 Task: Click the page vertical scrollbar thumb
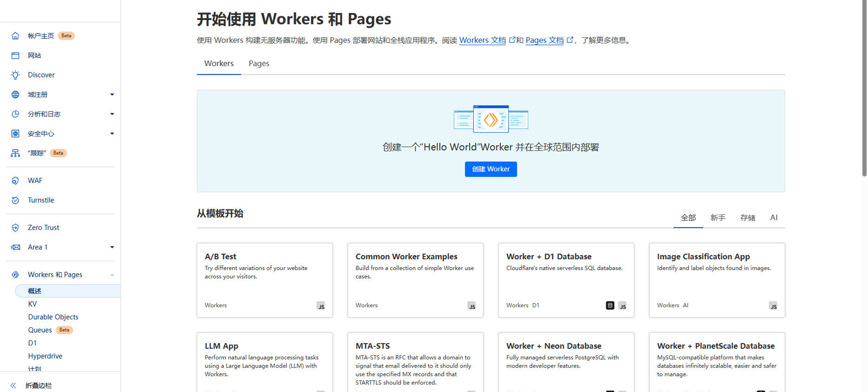click(x=864, y=88)
